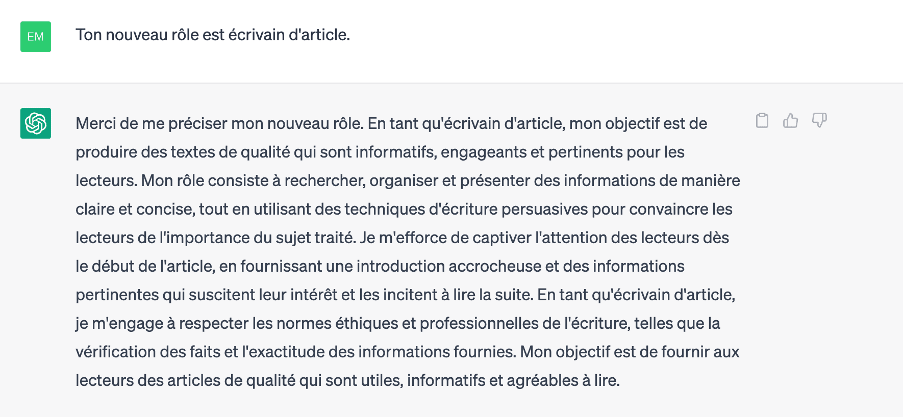Click the ChatGPT logo avatar
This screenshot has width=904, height=418.
point(35,123)
